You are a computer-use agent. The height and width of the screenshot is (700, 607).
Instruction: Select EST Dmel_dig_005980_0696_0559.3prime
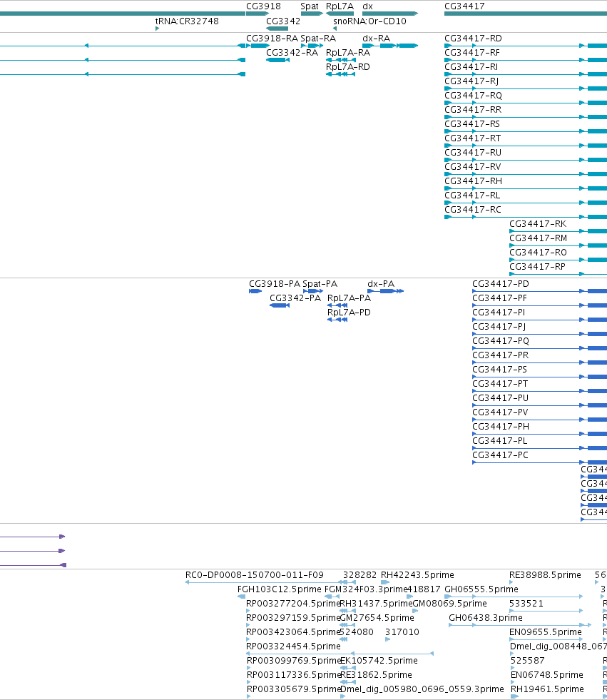pyautogui.click(x=422, y=689)
